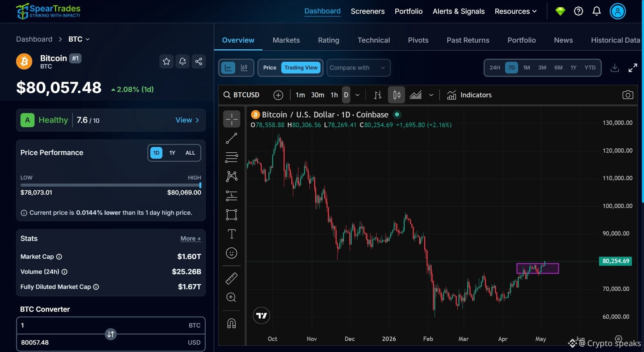This screenshot has height=352, width=644.
Task: Open the BTC coin selector dropdown
Action: [x=79, y=39]
